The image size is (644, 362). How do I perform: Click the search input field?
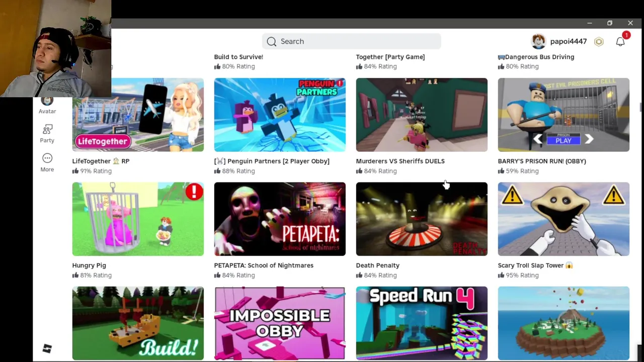351,41
